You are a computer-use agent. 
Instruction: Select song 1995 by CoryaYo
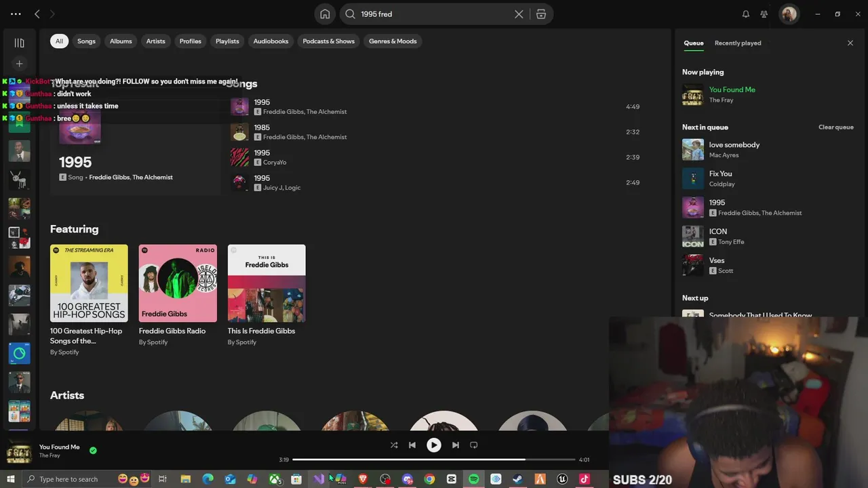tap(435, 157)
